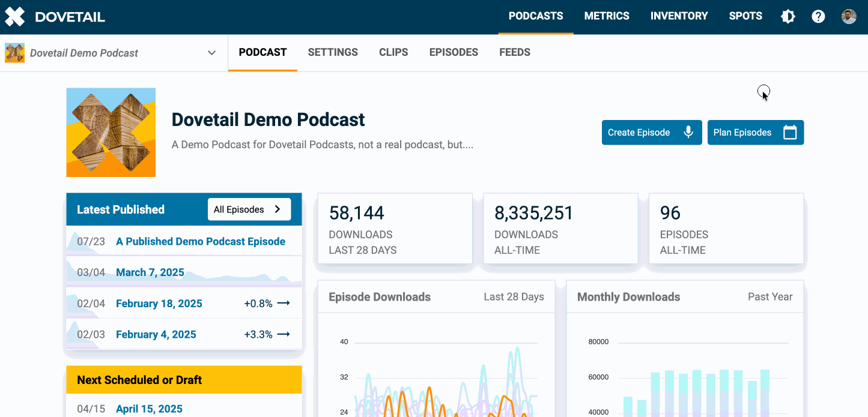Open the Inventory top menu

click(679, 16)
